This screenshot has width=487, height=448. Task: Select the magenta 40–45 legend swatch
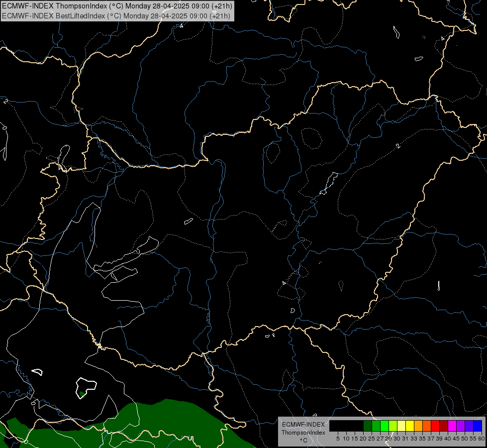[x=452, y=426]
